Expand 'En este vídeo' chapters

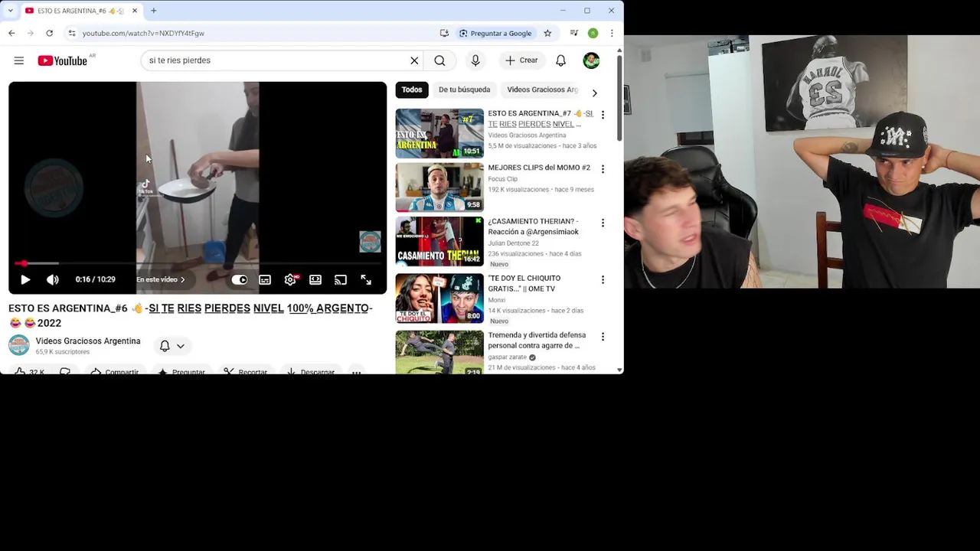click(161, 280)
